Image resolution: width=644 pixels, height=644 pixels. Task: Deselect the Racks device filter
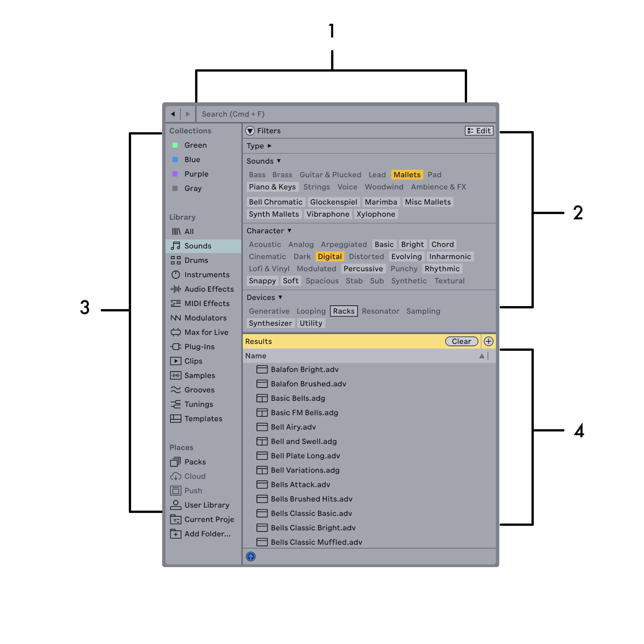pos(343,311)
